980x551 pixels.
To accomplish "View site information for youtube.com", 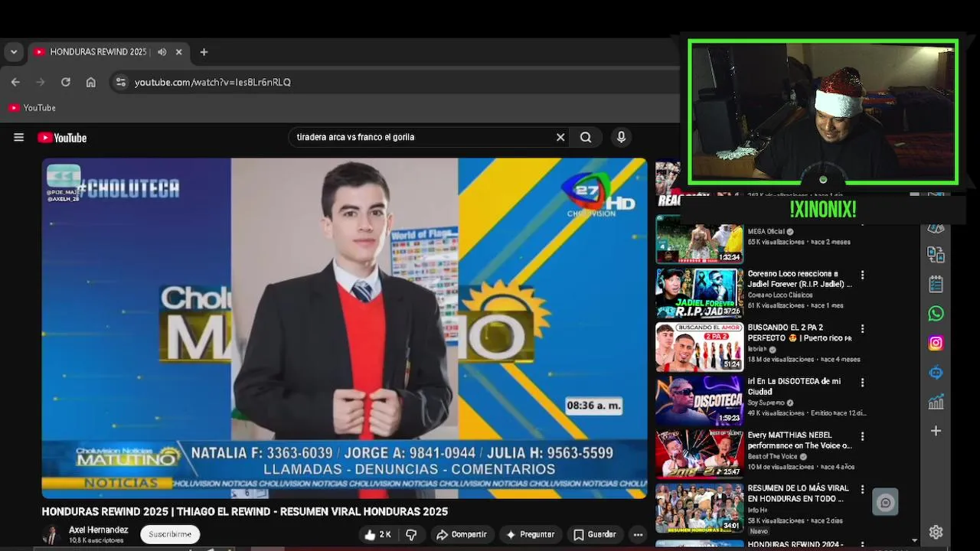I will tap(120, 82).
